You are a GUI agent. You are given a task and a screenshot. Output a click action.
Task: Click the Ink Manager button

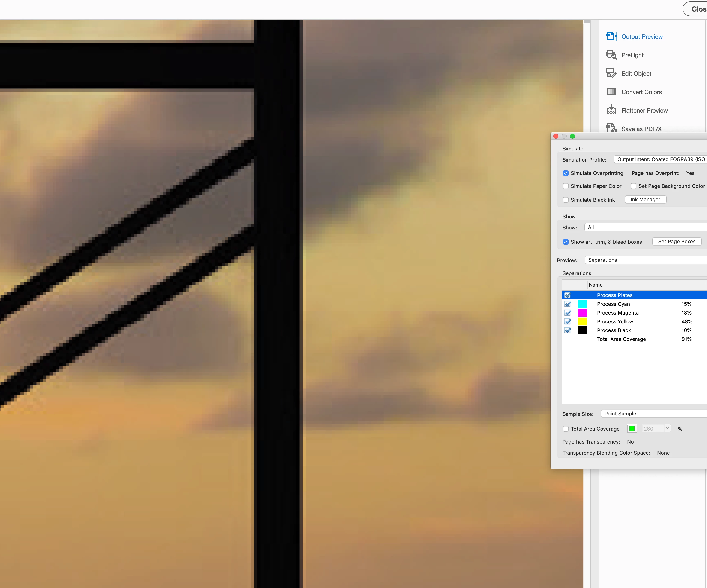tap(645, 200)
